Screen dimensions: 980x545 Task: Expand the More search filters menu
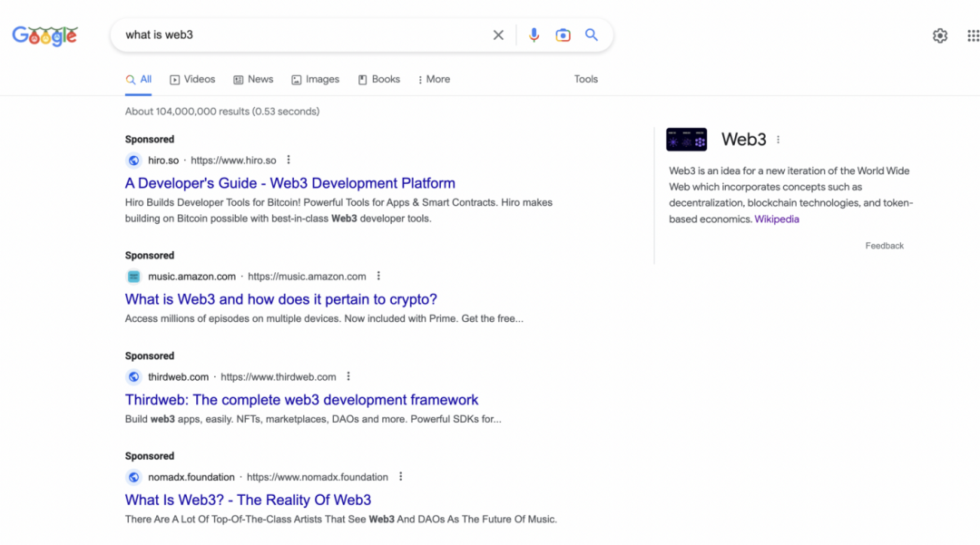coord(434,80)
